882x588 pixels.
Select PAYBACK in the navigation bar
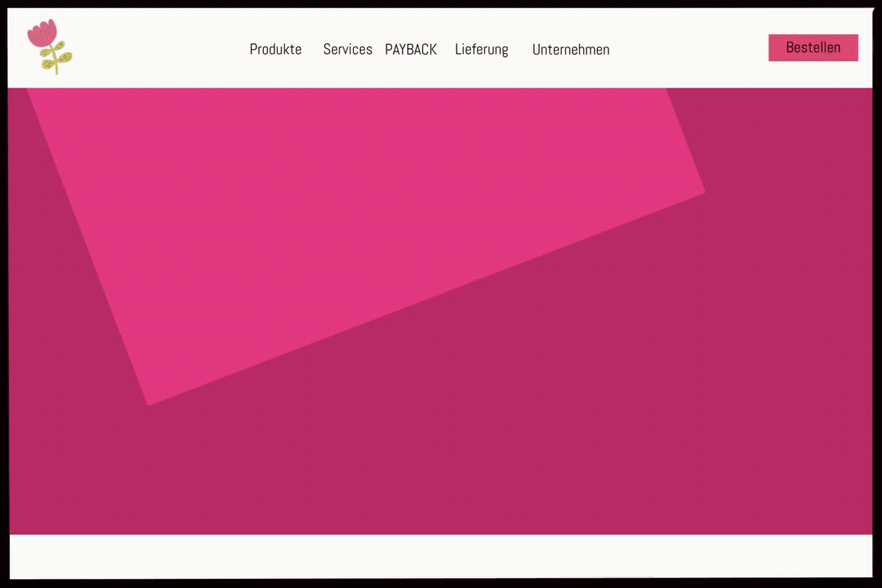click(411, 50)
